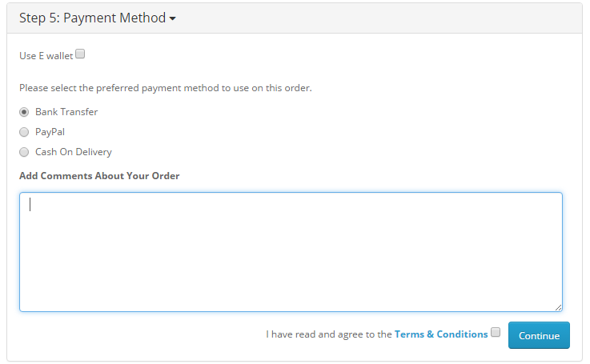
Task: Click the "PayPal" label text
Action: 50,132
